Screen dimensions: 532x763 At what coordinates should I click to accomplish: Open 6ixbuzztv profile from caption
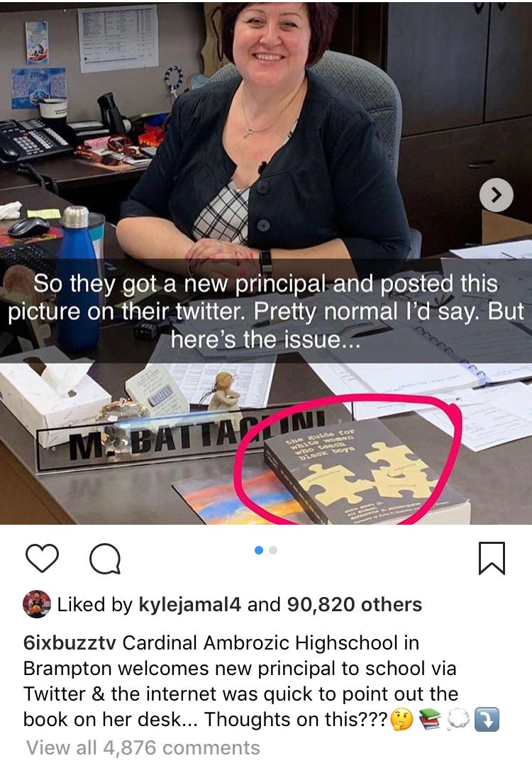70,643
